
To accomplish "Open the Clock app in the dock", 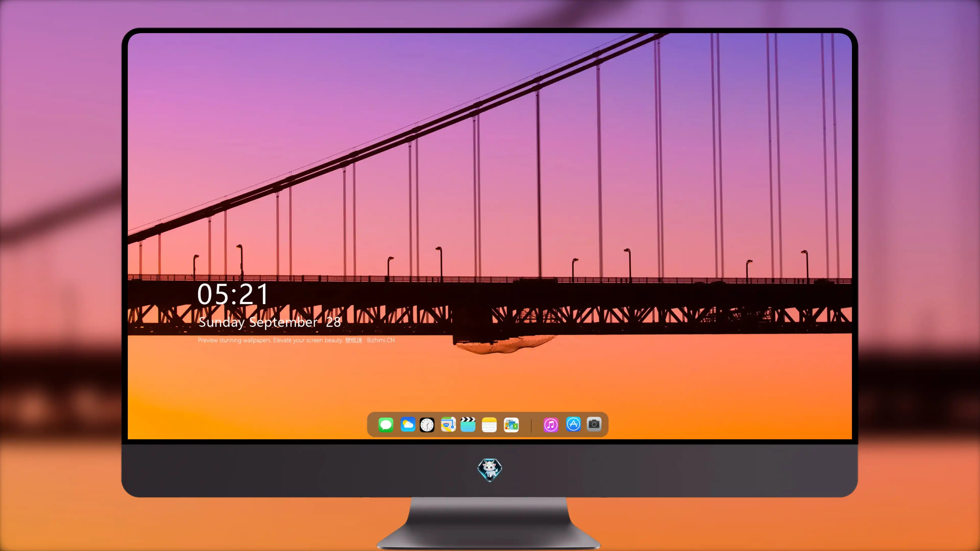I will [x=427, y=425].
